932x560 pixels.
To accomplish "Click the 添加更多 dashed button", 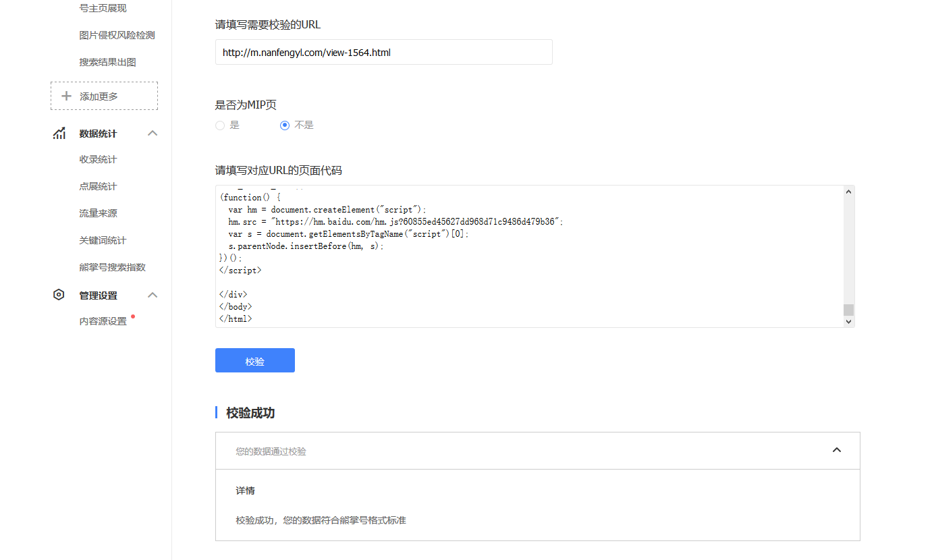I will [x=104, y=96].
